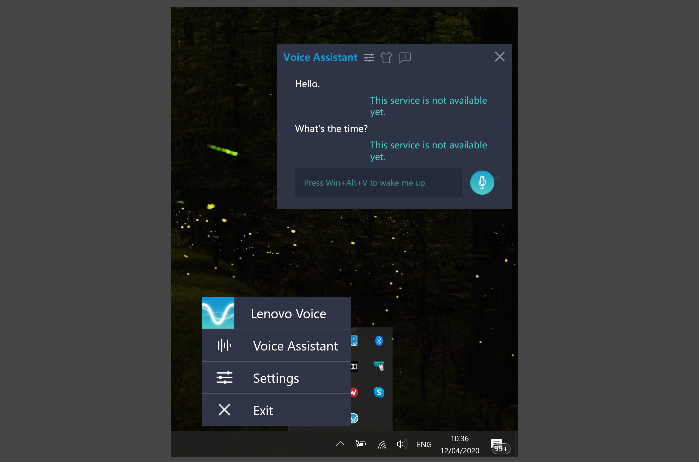Image resolution: width=699 pixels, height=462 pixels.
Task: Switch the ENG input language indicator
Action: [424, 444]
